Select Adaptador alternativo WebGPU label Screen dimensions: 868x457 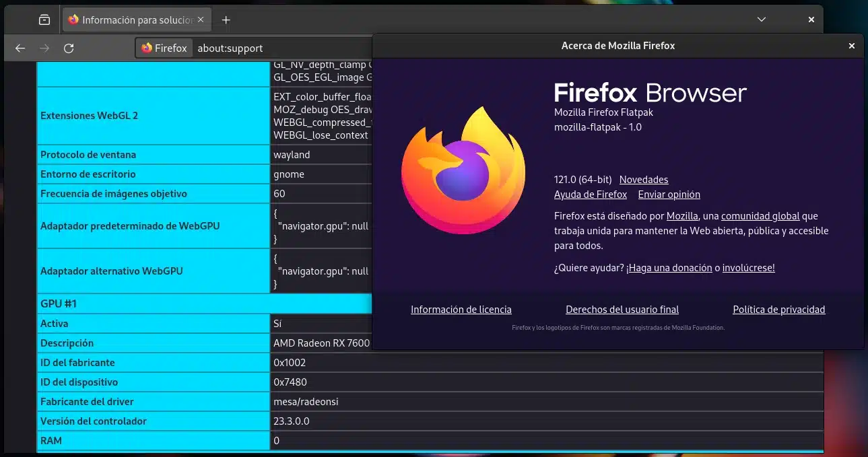click(x=112, y=271)
